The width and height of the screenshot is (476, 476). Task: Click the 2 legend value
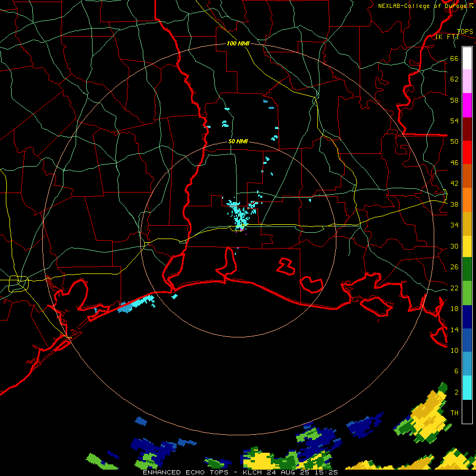(456, 392)
